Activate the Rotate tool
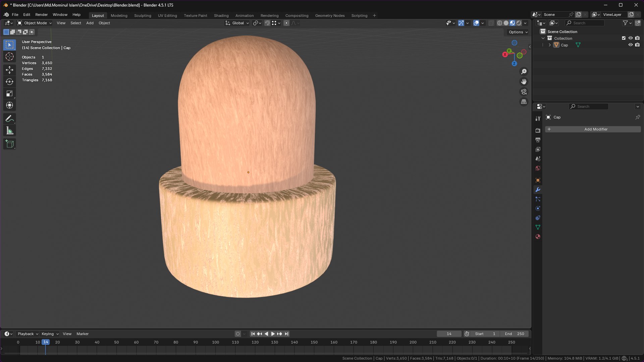Viewport: 644px width, 362px height. pyautogui.click(x=9, y=82)
